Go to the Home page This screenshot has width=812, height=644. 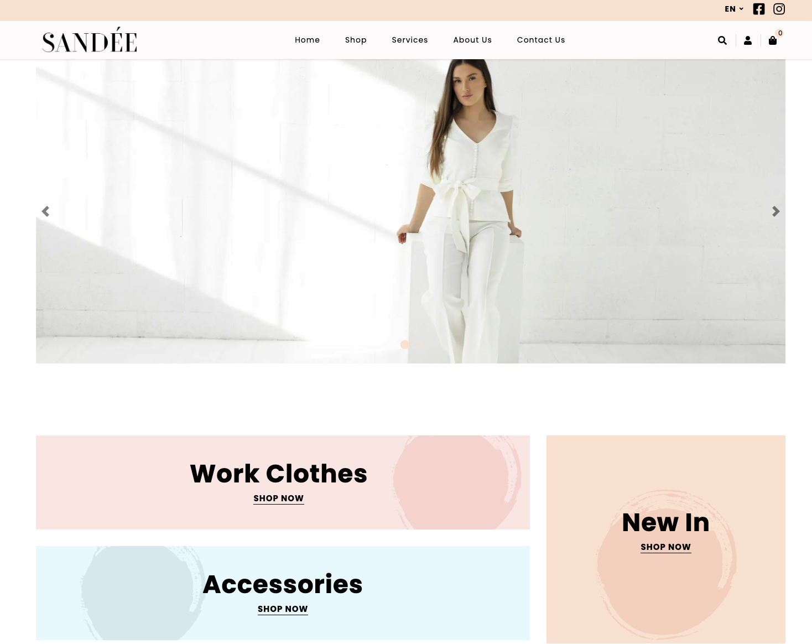308,40
